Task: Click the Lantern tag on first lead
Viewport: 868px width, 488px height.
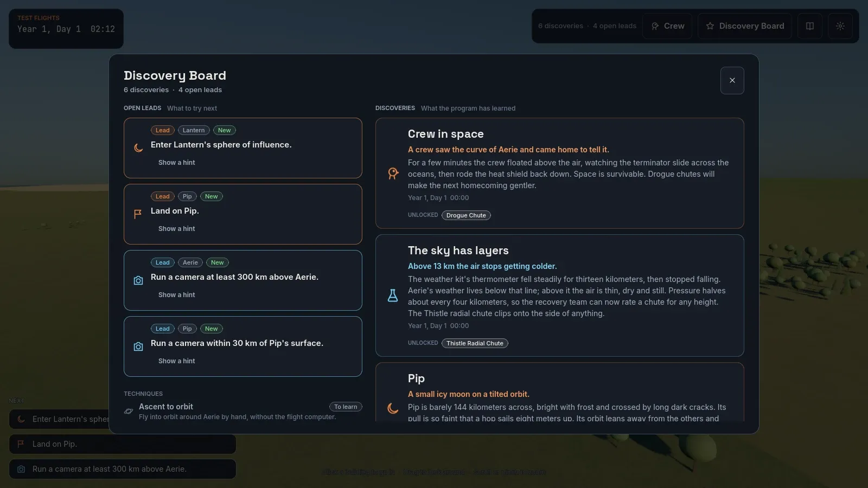Action: tap(194, 130)
